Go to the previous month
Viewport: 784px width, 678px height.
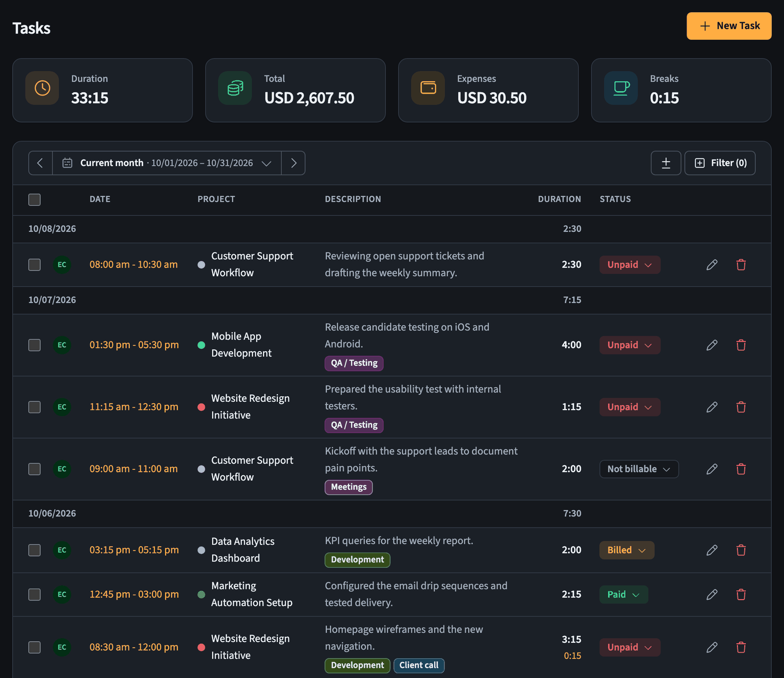coord(40,163)
